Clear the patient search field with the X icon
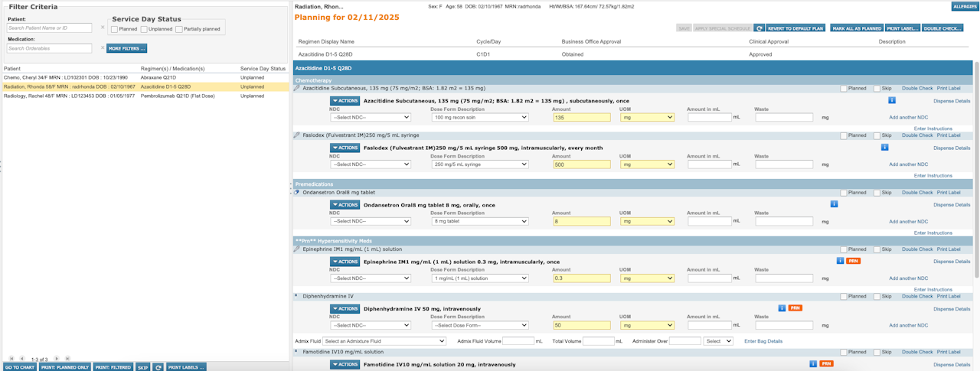 coord(103,28)
